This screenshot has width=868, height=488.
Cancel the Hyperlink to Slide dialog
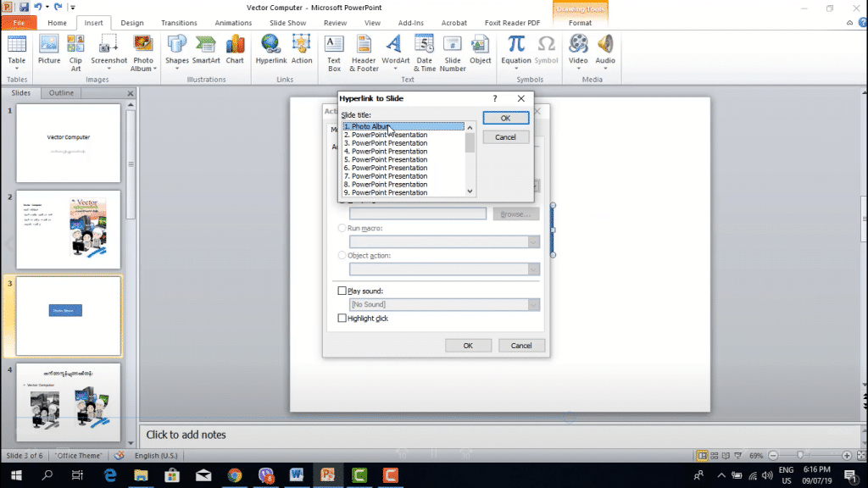pyautogui.click(x=505, y=137)
